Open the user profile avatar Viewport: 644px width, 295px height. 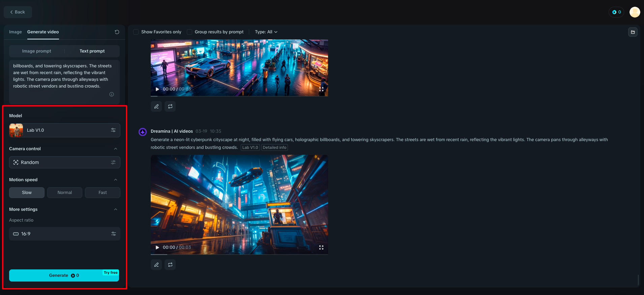635,12
